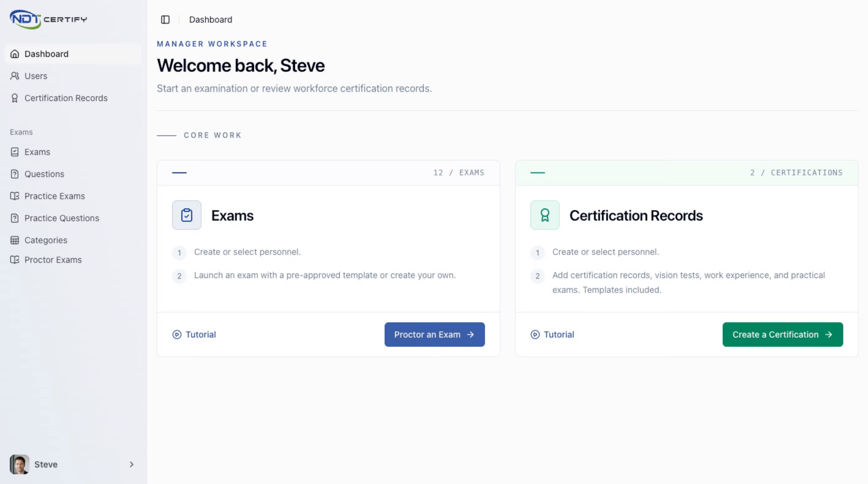Open Certification Records in the sidebar
This screenshot has height=484, width=868.
(x=73, y=98)
